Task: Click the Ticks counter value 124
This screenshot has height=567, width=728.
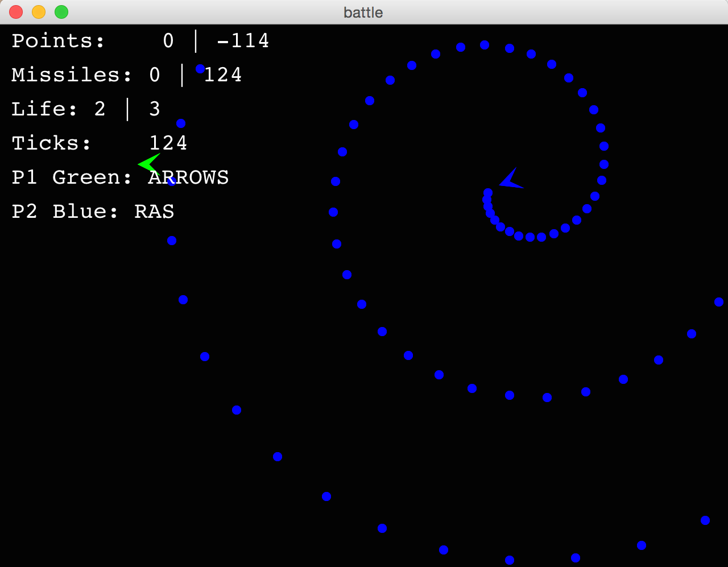Action: click(x=168, y=143)
